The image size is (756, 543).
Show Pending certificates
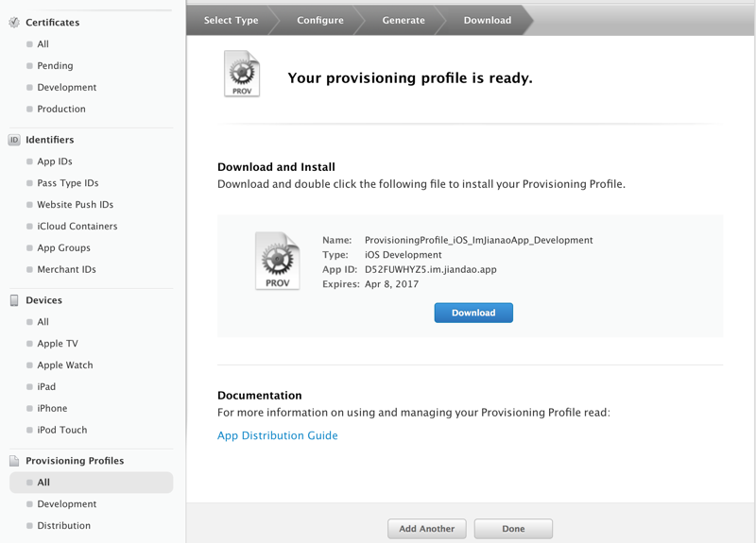55,66
